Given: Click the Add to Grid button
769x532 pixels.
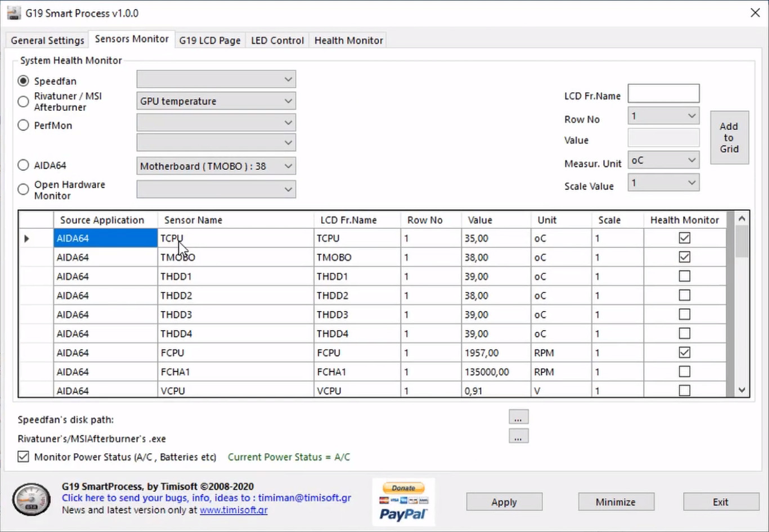Looking at the screenshot, I should click(729, 138).
